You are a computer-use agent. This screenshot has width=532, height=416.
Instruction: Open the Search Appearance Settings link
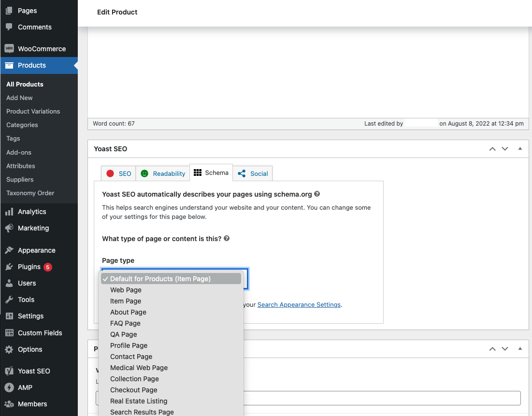299,304
